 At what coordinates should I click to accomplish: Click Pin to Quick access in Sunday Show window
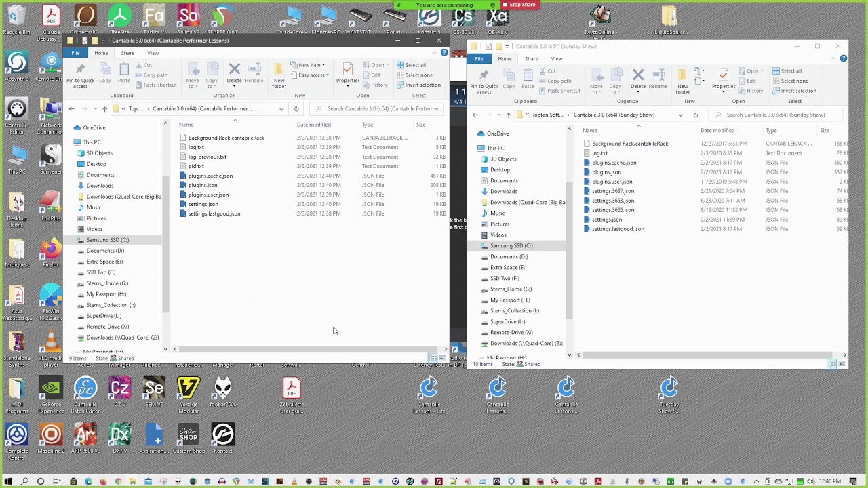coord(484,80)
